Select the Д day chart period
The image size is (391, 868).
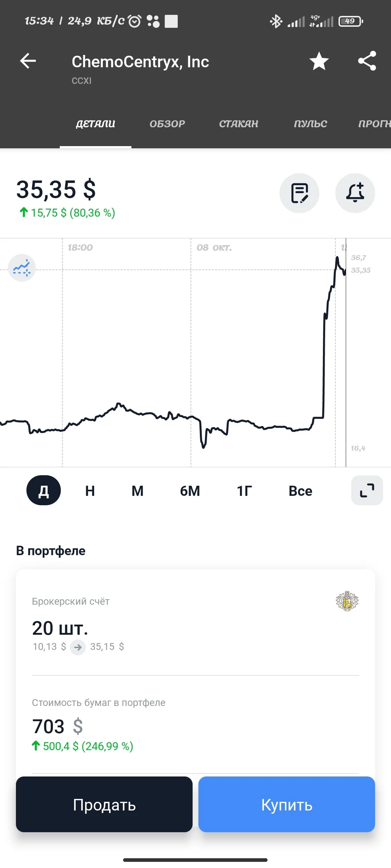43,490
